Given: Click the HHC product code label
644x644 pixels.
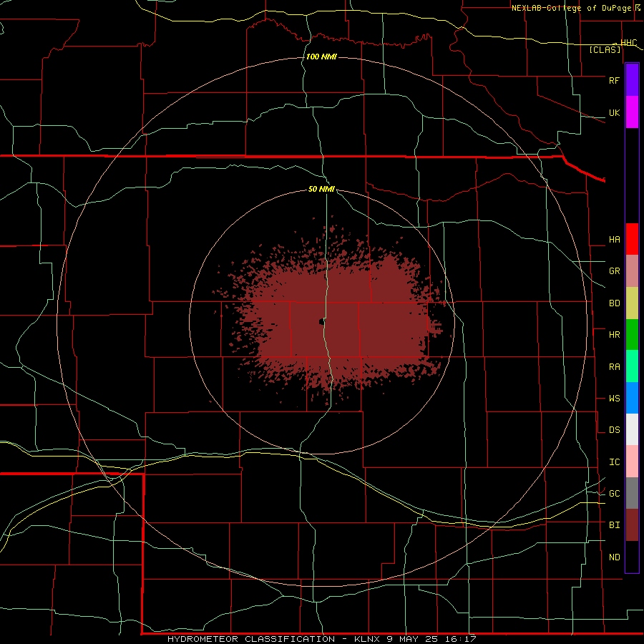Looking at the screenshot, I should 628,43.
